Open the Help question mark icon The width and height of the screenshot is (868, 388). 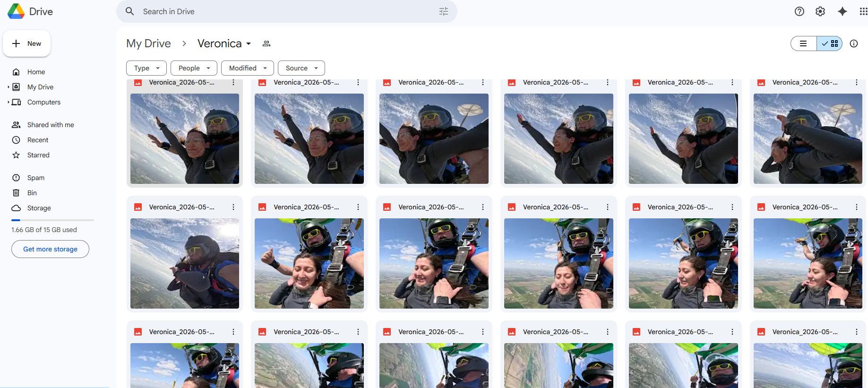[799, 11]
